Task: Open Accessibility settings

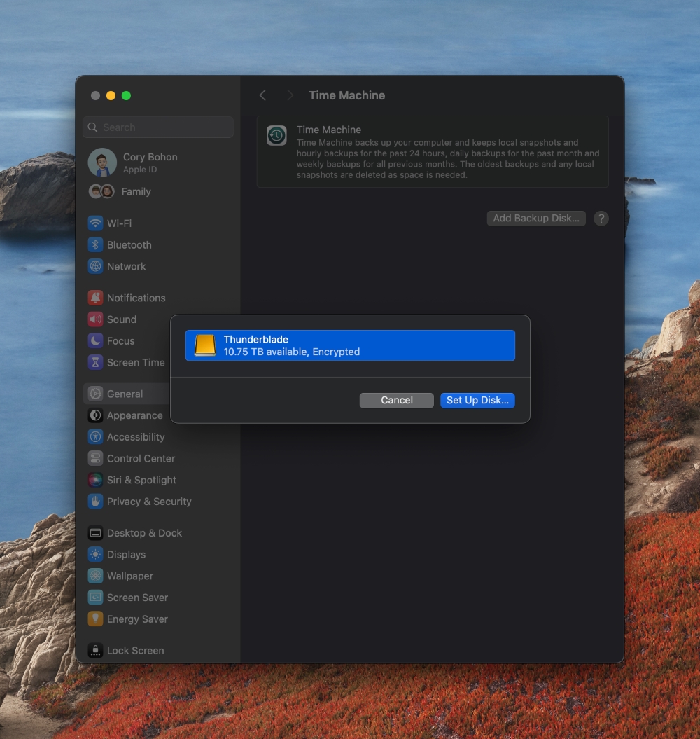Action: click(137, 436)
